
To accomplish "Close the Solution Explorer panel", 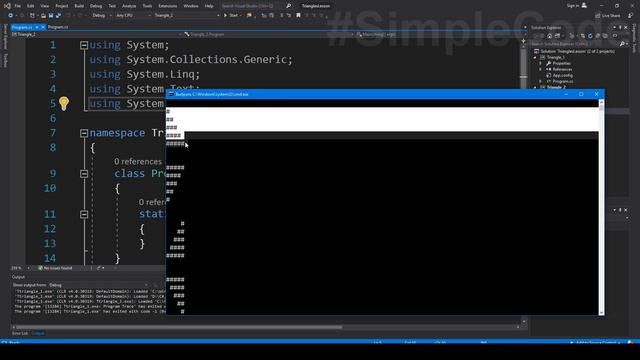I will [626, 28].
